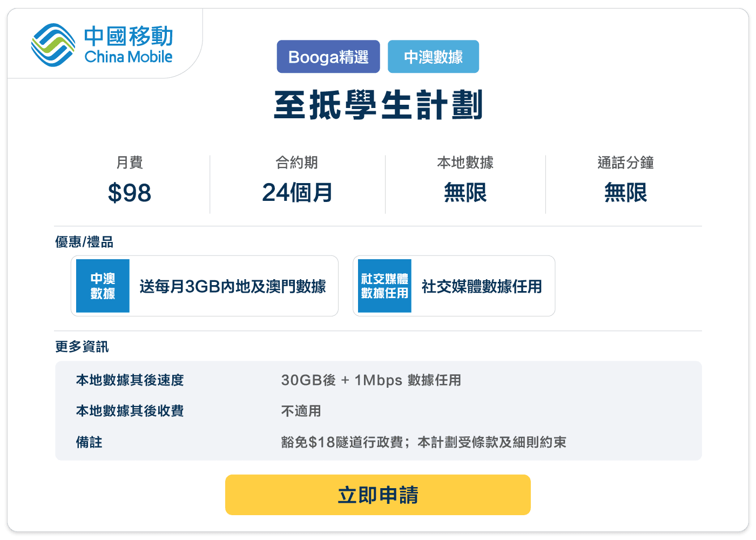The height and width of the screenshot is (540, 756).
Task: Click the China Mobile logo
Action: point(103,43)
